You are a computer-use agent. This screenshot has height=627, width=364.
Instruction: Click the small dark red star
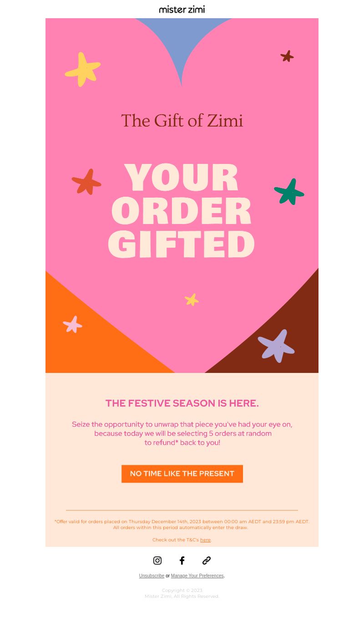pyautogui.click(x=287, y=56)
